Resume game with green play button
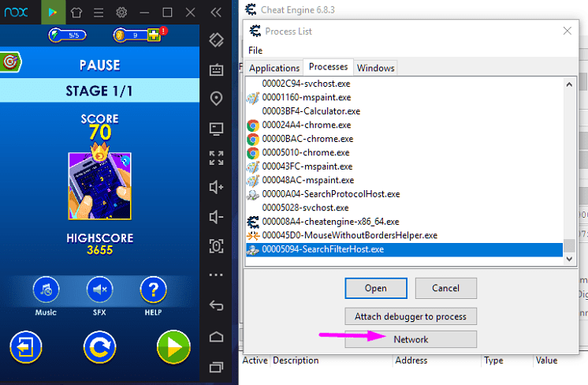Viewport: 588px width, 385px height. pos(173,347)
